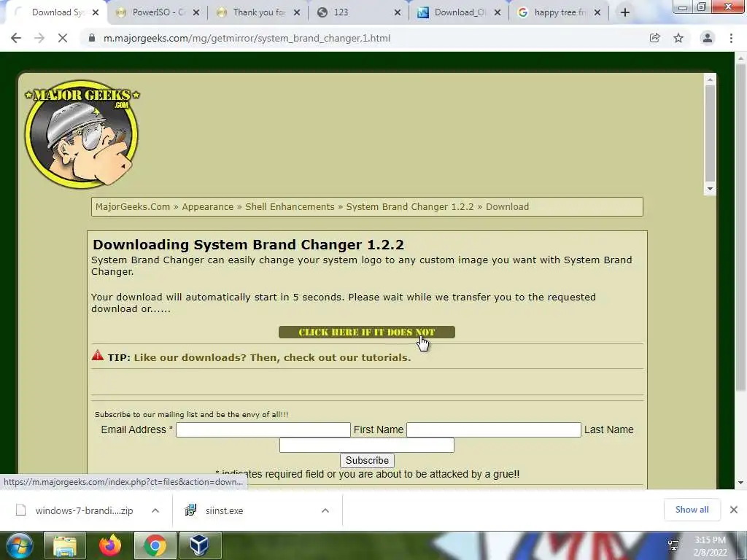Open System Brand Changer 1.2.2 breadcrumb link
The image size is (747, 560).
click(410, 206)
